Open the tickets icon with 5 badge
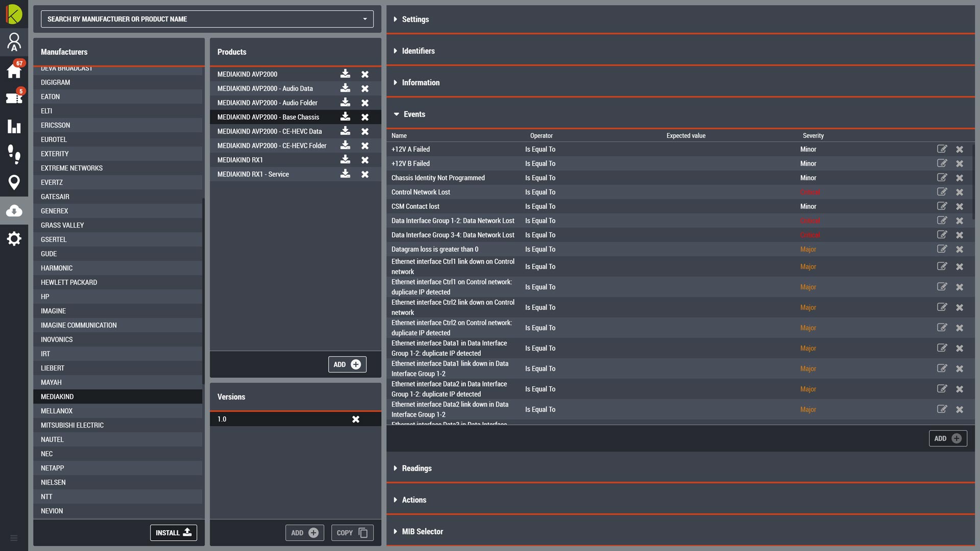The image size is (980, 551). [14, 97]
